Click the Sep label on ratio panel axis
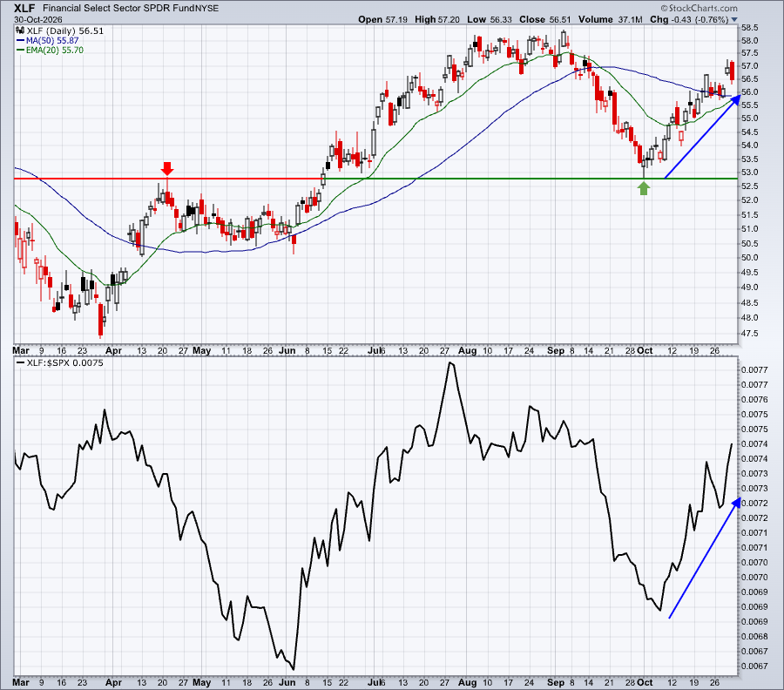 coord(556,682)
